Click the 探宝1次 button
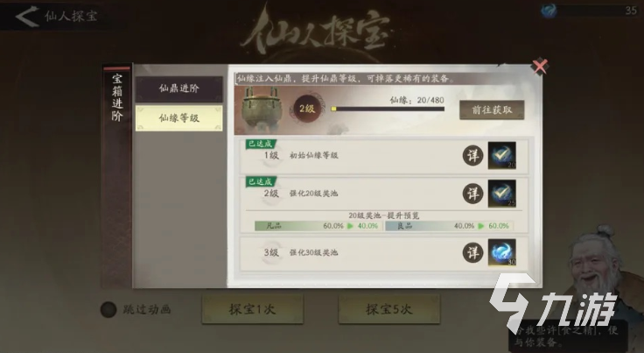Image resolution: width=644 pixels, height=353 pixels. [x=252, y=309]
